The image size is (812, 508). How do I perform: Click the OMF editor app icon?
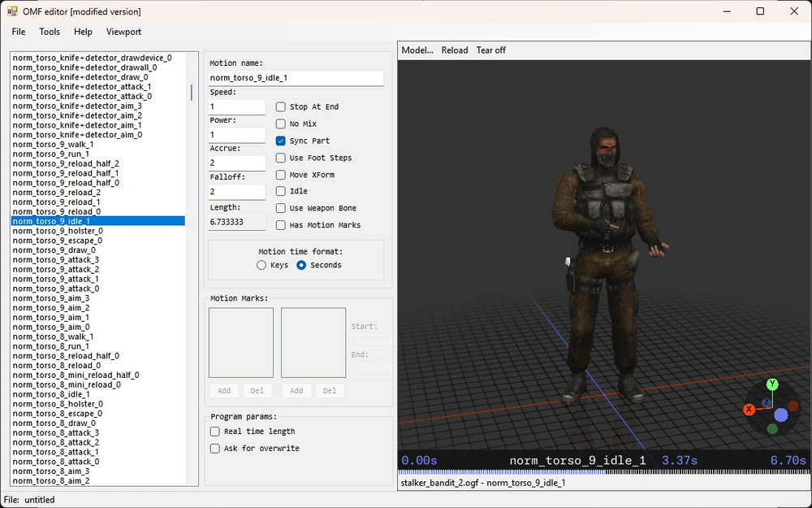(12, 11)
